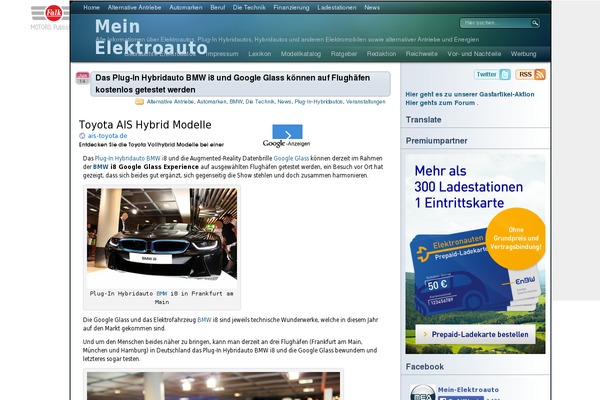Open Plug-In-Hybridautos category link
Screen dimensions: 600x400
point(319,102)
